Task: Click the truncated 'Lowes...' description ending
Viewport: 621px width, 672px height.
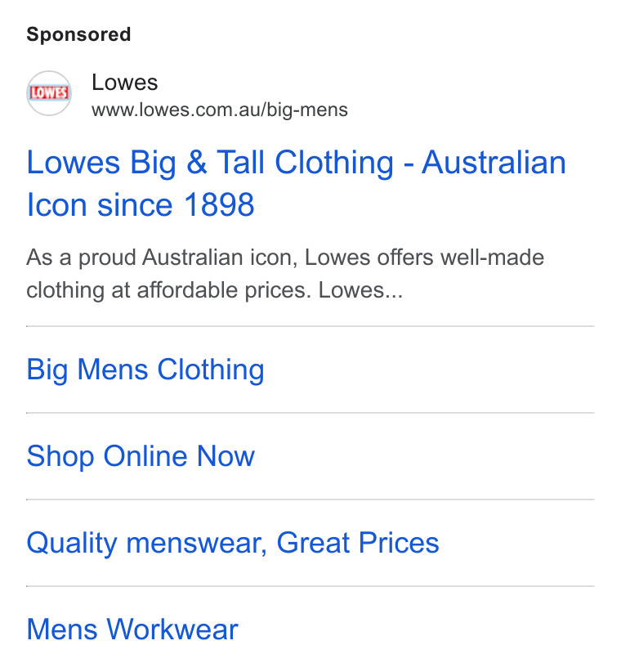Action: [360, 290]
